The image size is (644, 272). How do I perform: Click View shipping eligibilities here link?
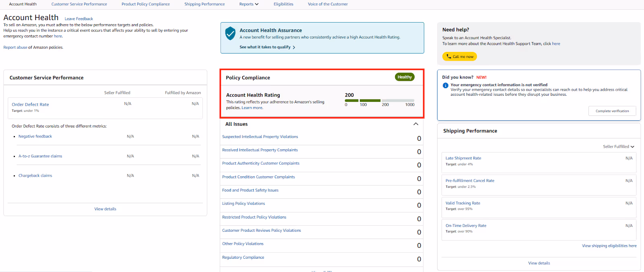[609, 246]
